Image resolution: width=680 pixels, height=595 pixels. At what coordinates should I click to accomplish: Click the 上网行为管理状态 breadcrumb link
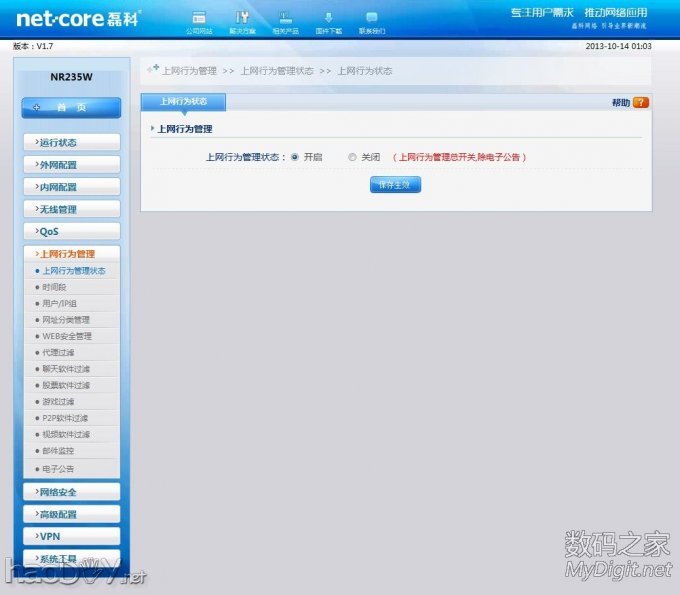click(x=277, y=71)
